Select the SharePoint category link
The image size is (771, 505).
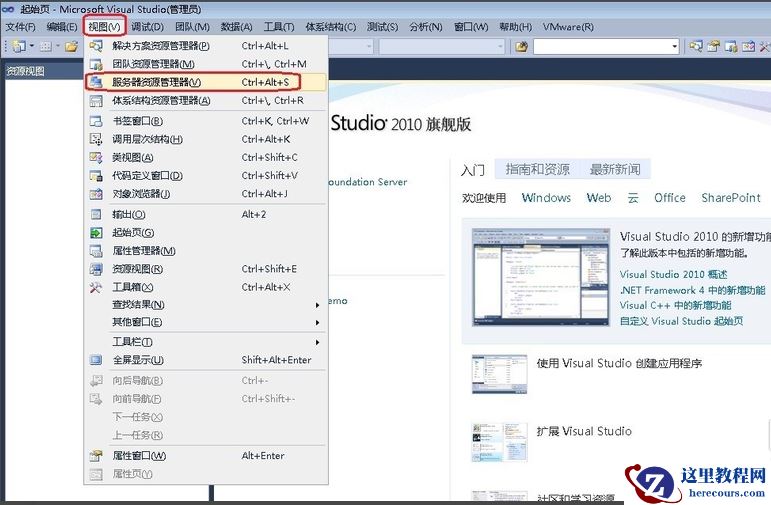(x=731, y=198)
